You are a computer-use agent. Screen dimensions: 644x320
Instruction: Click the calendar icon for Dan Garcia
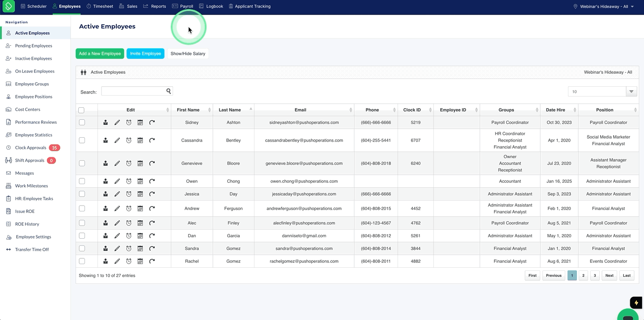pos(140,236)
